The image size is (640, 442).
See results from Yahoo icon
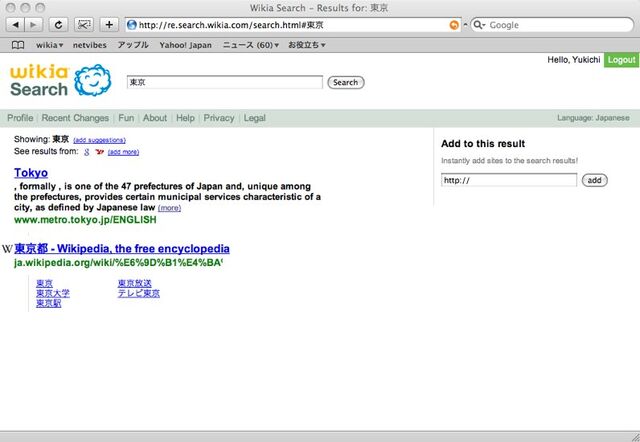pyautogui.click(x=100, y=152)
